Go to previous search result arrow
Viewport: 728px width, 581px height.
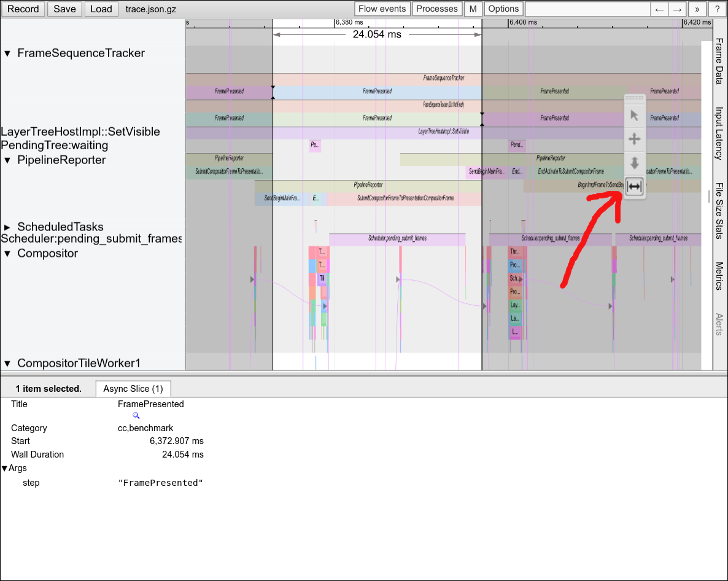pyautogui.click(x=659, y=9)
